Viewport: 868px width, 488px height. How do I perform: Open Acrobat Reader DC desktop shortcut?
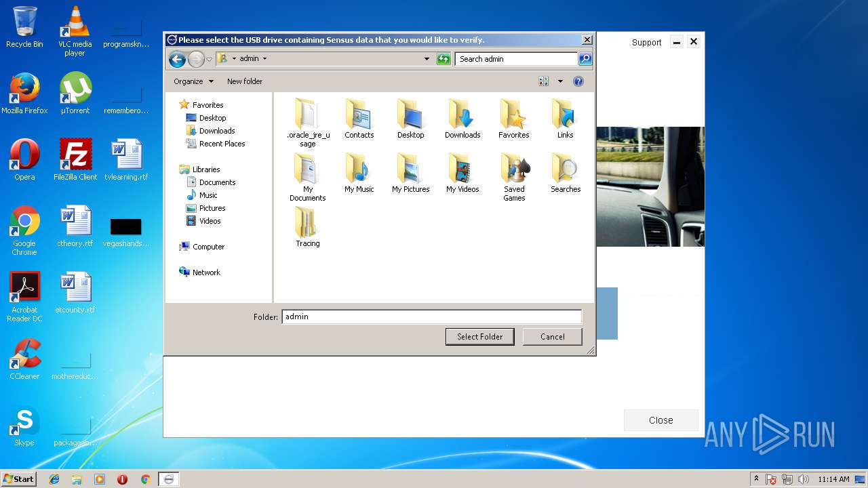[x=24, y=297]
